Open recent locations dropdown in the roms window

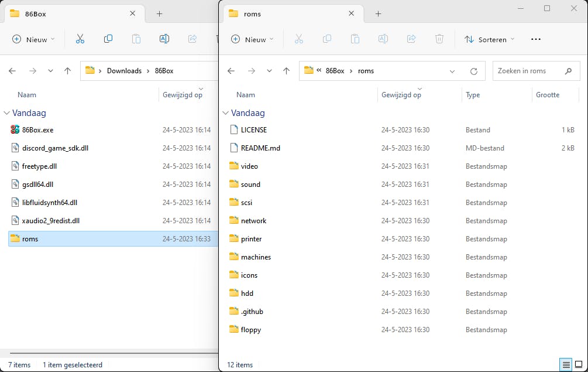point(269,71)
